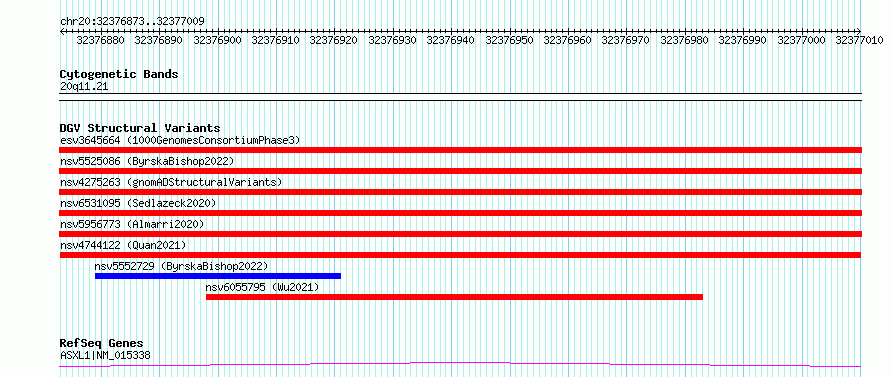The image size is (890, 377).
Task: Click the red bar below nsv5525086
Action: [461, 171]
